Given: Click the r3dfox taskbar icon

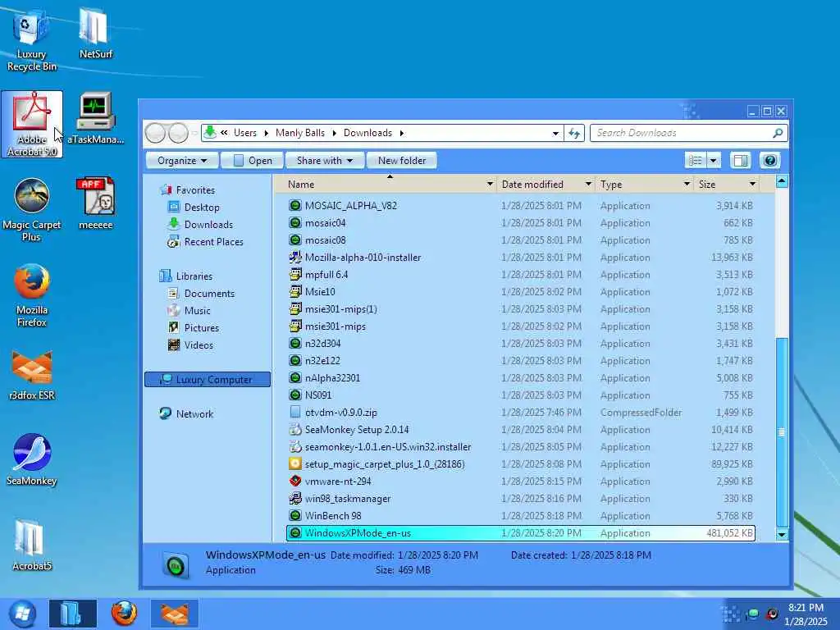Looking at the screenshot, I should click(175, 614).
